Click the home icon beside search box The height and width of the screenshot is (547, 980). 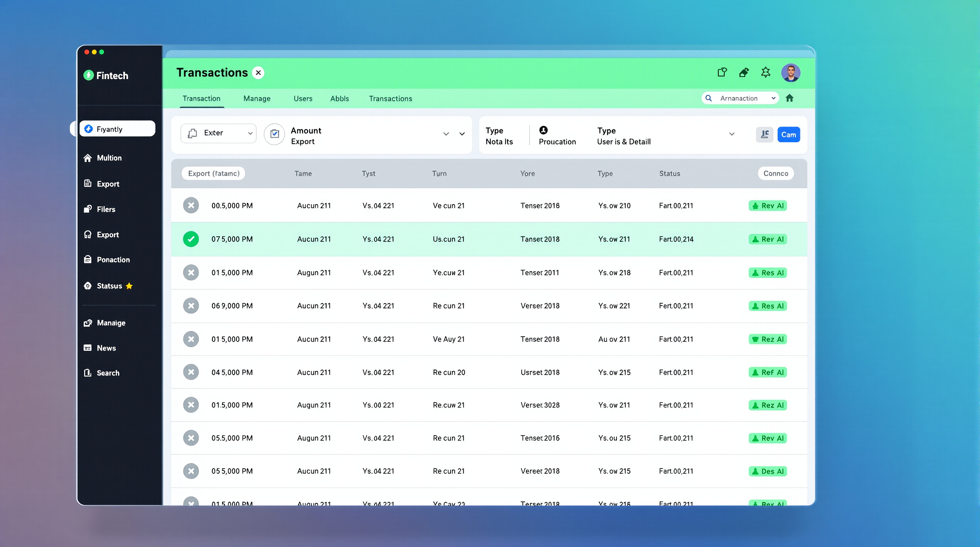point(789,98)
